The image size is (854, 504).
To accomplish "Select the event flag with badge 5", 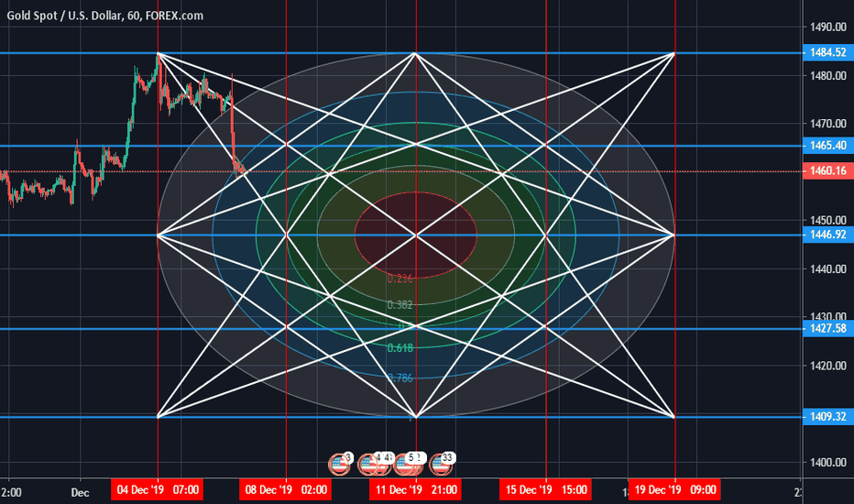I will [409, 465].
